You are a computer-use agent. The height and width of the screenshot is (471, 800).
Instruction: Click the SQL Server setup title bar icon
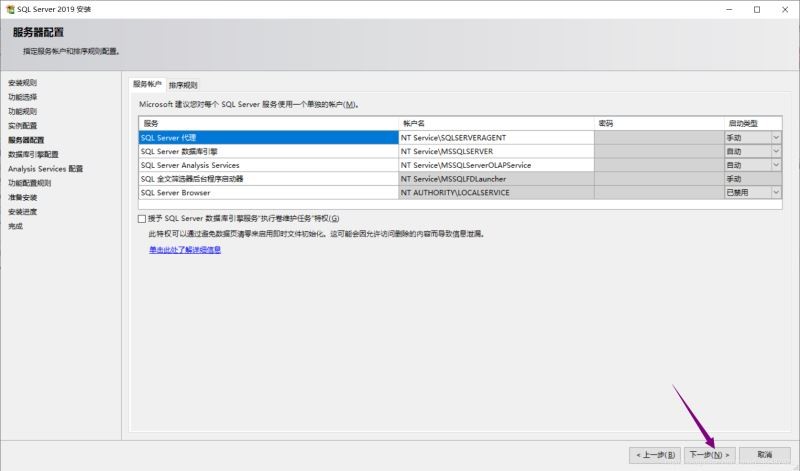click(9, 9)
